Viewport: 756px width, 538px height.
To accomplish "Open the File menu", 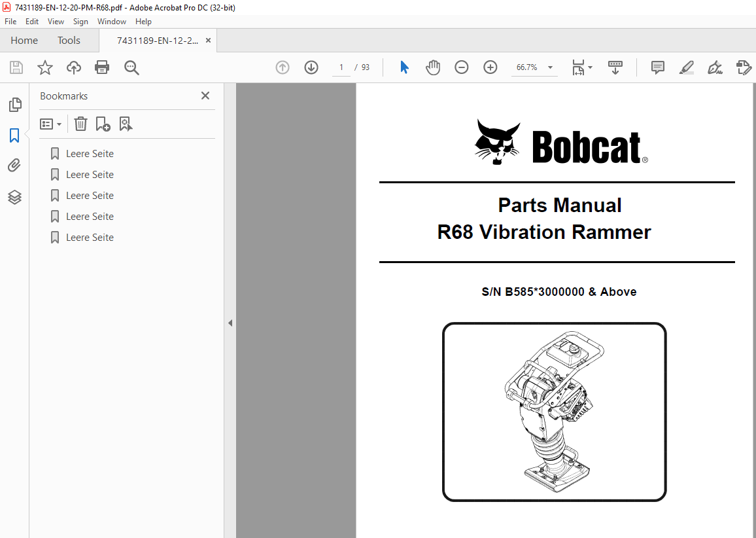I will pyautogui.click(x=10, y=21).
